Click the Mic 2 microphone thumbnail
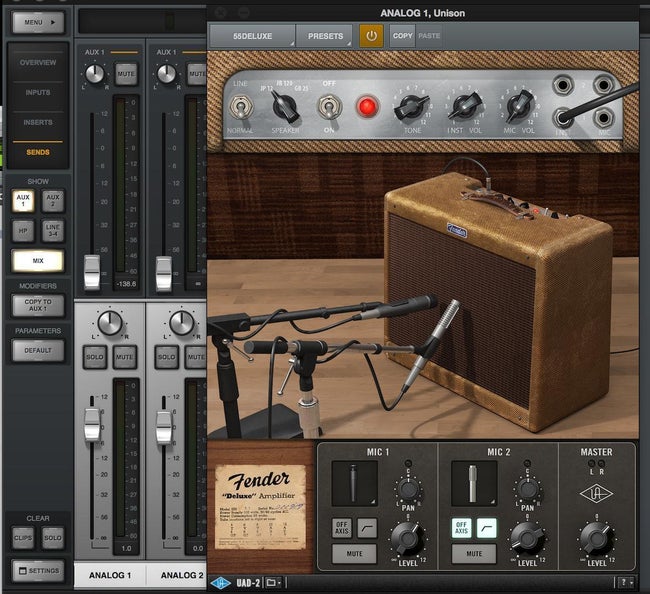 [476, 482]
